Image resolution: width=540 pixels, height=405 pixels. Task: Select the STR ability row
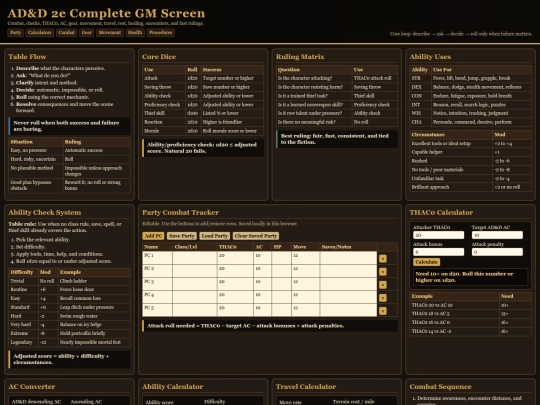[470, 78]
